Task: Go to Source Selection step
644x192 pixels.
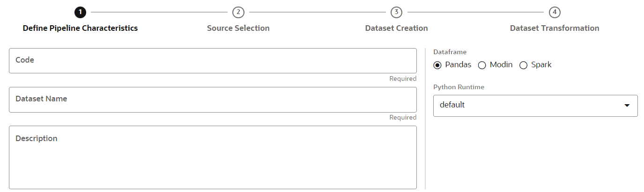Action: (238, 28)
